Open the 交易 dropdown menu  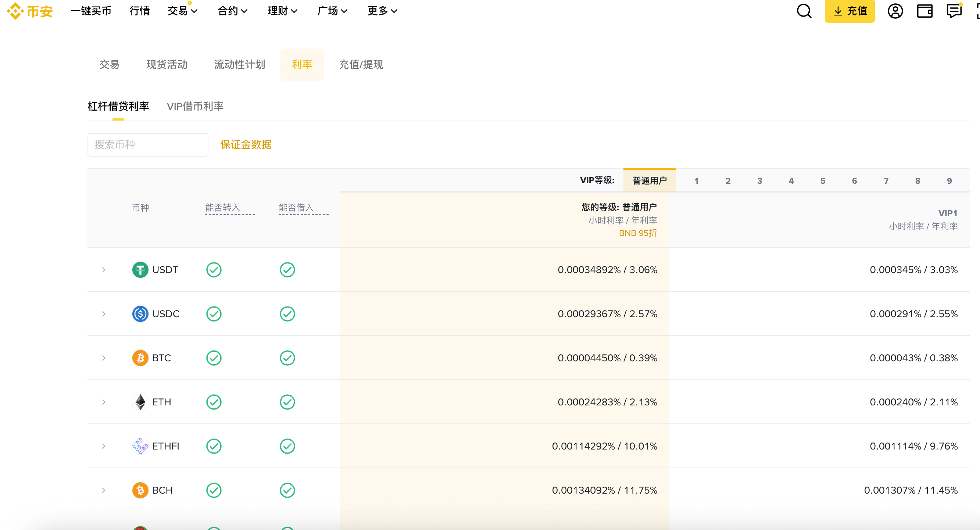pyautogui.click(x=182, y=11)
